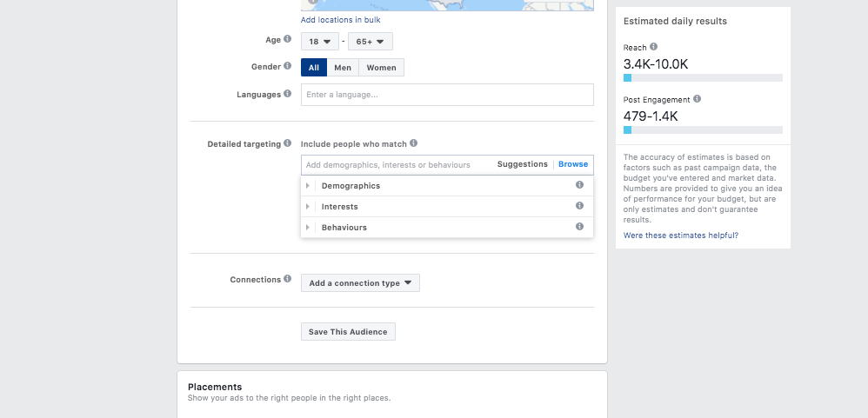Click the info icon in the Interests row
This screenshot has width=868, height=418.
(579, 206)
